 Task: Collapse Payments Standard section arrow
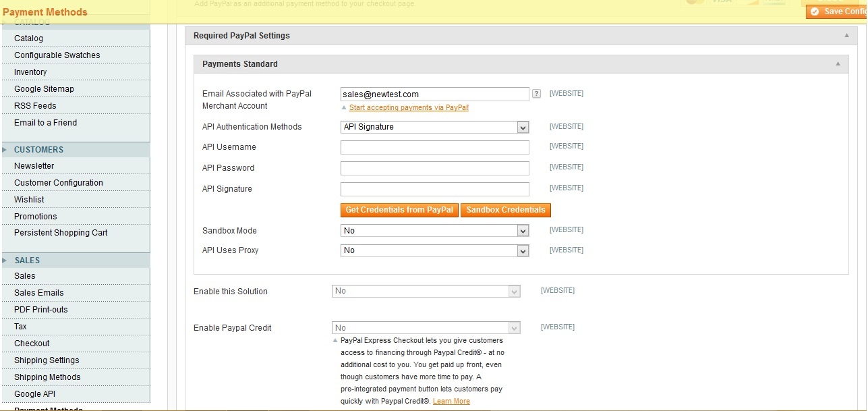point(838,63)
